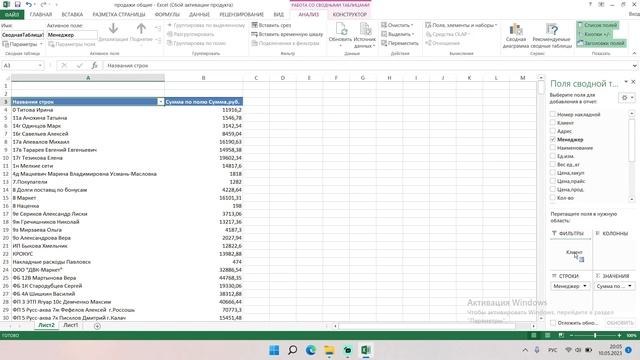The width and height of the screenshot is (640, 360).
Task: Click the Page Layout view icon
Action: tap(547, 335)
